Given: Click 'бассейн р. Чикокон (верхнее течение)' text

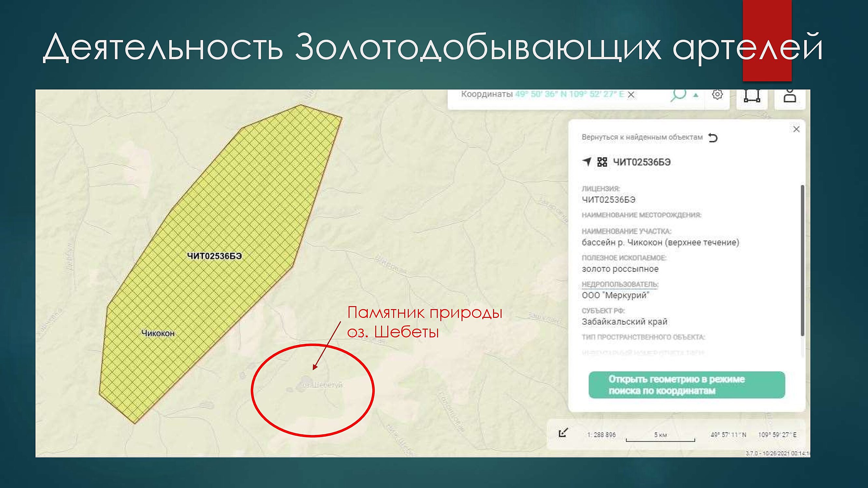Looking at the screenshot, I should [660, 242].
